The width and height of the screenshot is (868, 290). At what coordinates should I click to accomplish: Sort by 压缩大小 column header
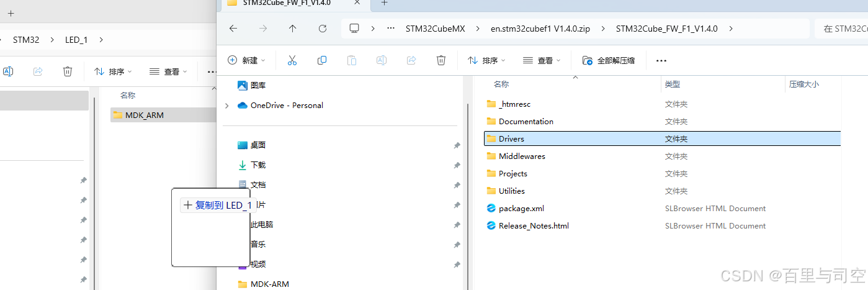[x=803, y=84]
